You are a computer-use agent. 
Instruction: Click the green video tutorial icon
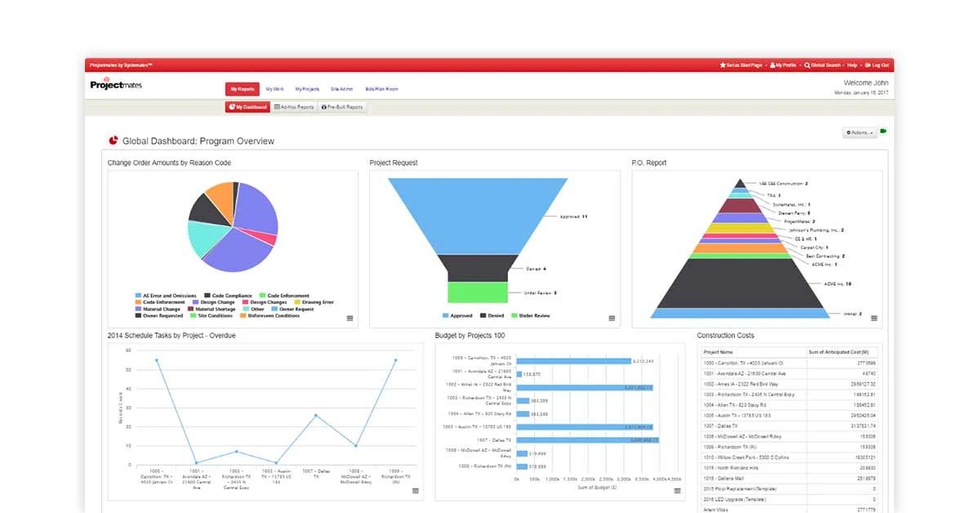pyautogui.click(x=884, y=132)
